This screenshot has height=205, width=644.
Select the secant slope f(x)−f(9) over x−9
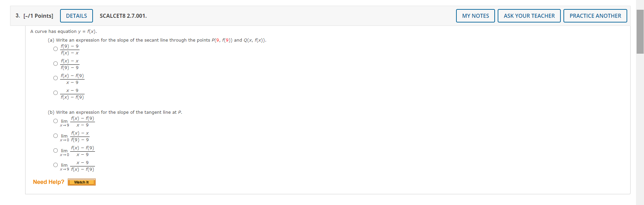point(55,78)
